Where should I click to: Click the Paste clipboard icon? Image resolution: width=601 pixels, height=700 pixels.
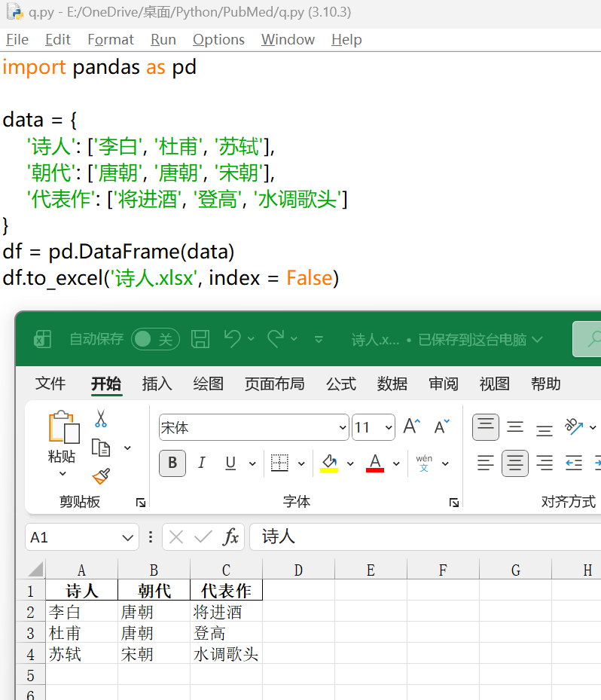[64, 426]
